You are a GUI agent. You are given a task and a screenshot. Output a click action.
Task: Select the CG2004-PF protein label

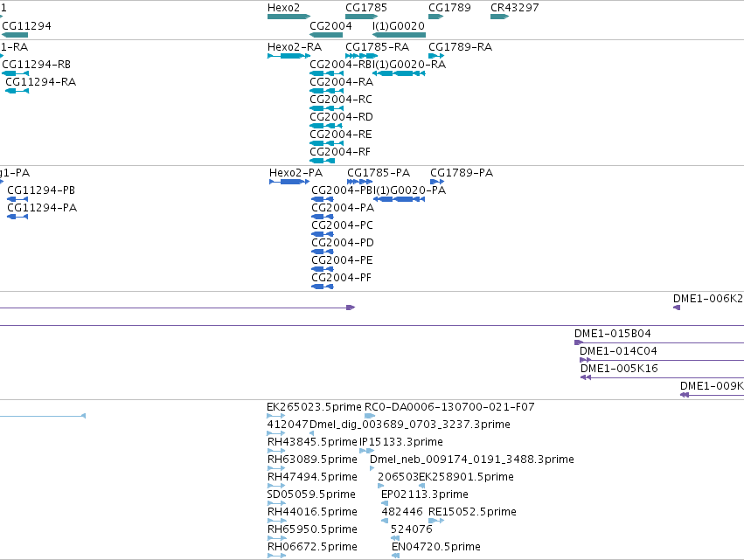pyautogui.click(x=342, y=278)
